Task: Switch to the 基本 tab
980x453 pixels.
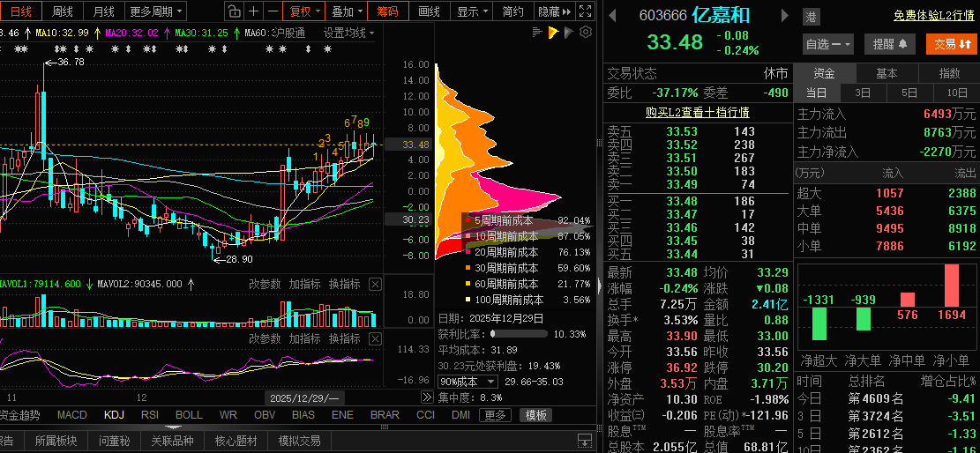Action: coord(886,73)
